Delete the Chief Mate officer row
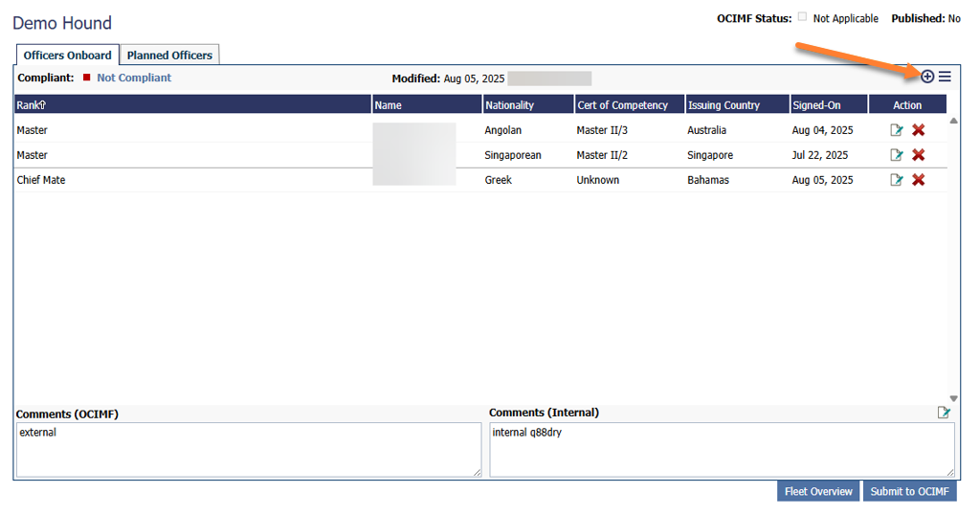 pyautogui.click(x=918, y=180)
